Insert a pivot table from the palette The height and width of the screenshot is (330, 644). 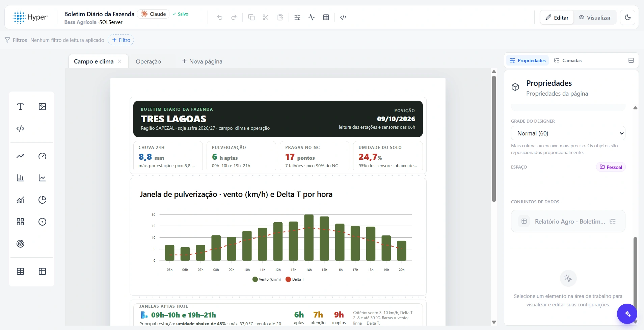42,272
